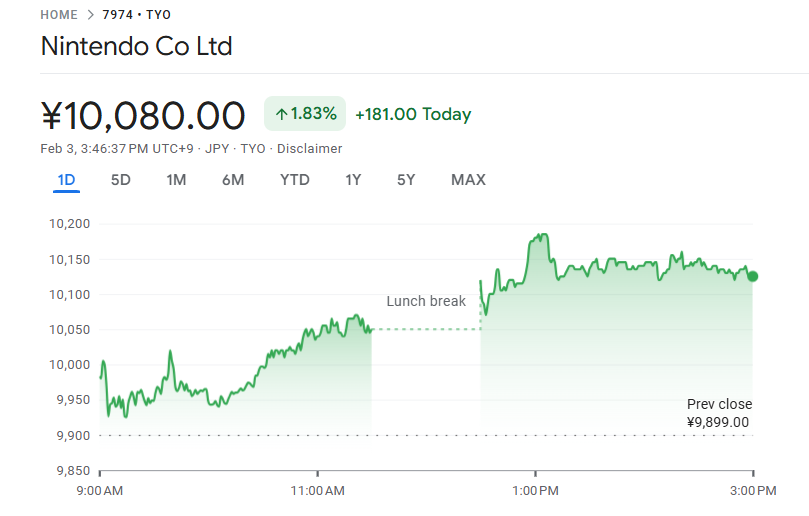This screenshot has width=809, height=516.
Task: Click the Nintendo Co Ltd heading
Action: pyautogui.click(x=136, y=47)
